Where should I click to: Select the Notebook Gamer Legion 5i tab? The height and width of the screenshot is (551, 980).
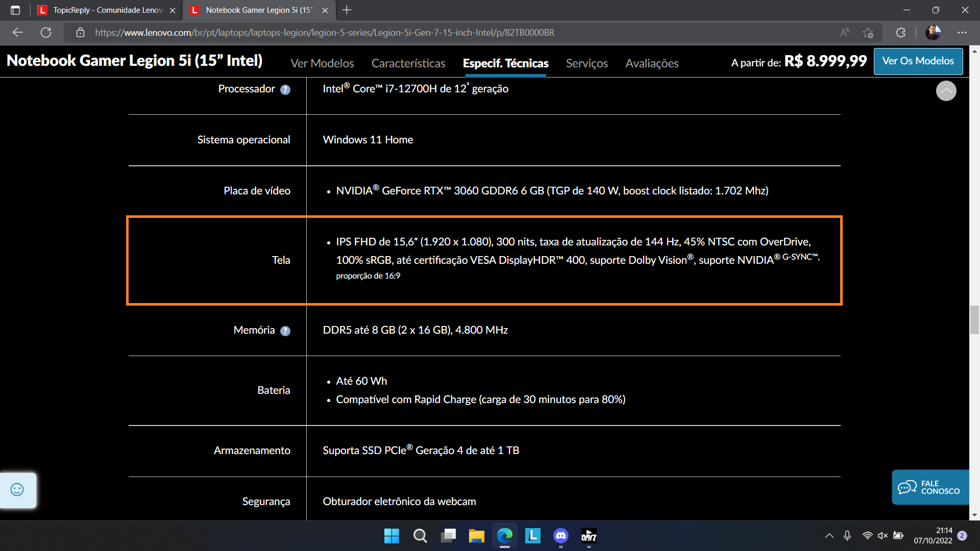(259, 10)
